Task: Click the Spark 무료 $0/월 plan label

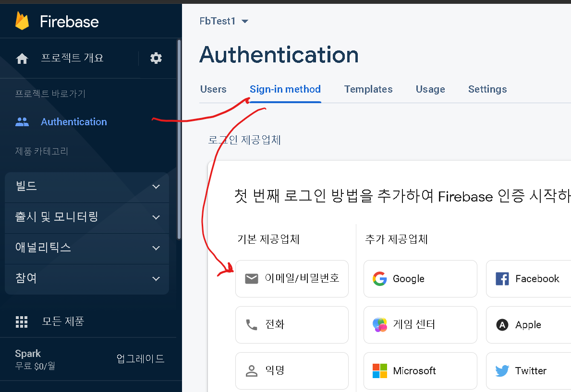Action: click(x=35, y=359)
